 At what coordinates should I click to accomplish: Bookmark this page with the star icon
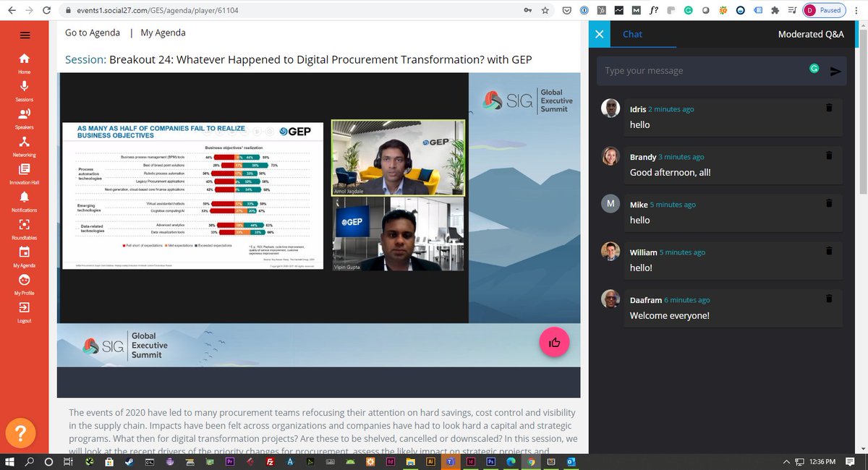pos(545,10)
